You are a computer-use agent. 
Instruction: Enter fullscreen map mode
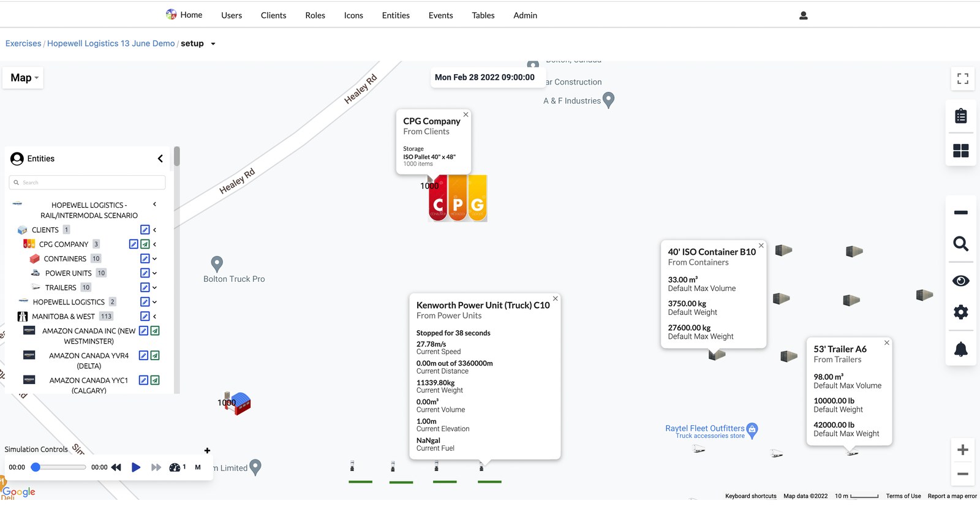(x=963, y=78)
